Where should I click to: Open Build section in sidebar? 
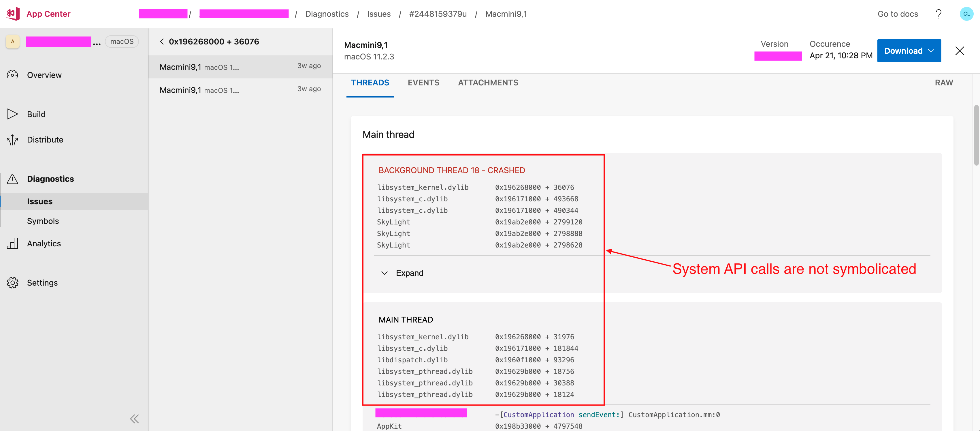(x=36, y=114)
